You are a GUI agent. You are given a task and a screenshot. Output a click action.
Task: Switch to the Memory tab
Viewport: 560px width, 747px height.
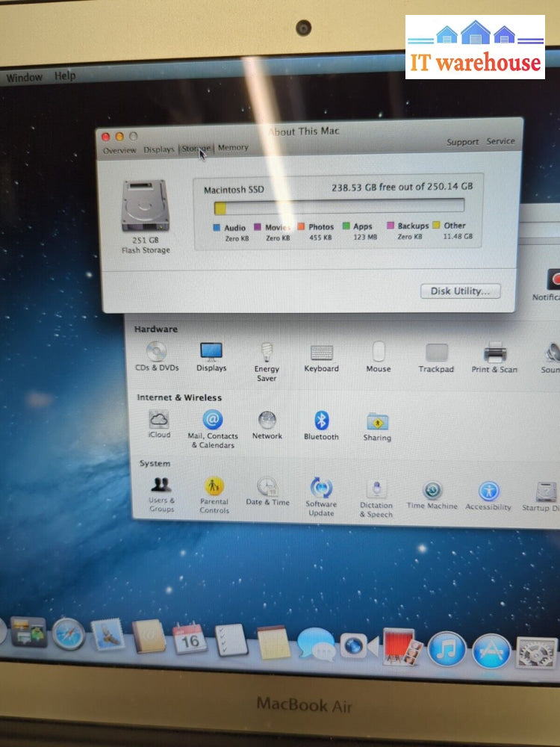coord(233,148)
